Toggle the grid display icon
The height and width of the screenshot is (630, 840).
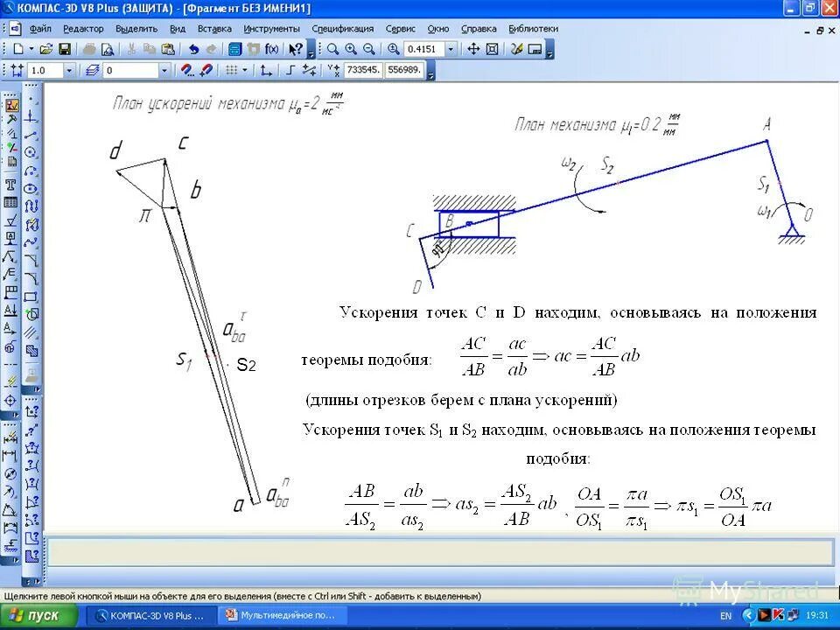231,70
